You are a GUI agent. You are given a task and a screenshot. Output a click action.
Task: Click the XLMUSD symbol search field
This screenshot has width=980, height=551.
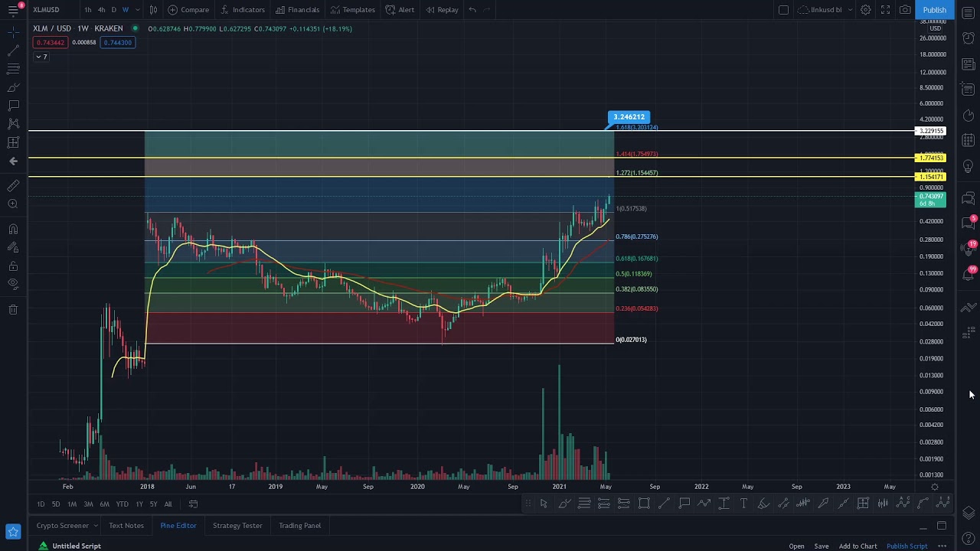tap(46, 10)
